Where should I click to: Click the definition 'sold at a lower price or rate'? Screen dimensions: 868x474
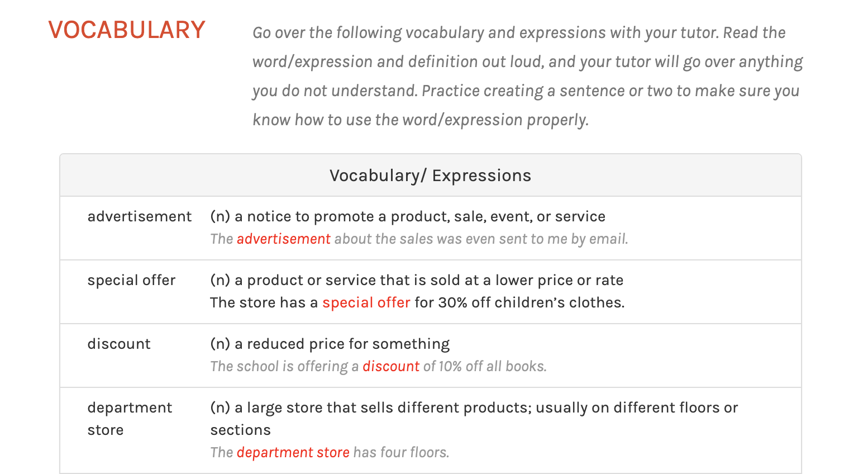click(417, 281)
